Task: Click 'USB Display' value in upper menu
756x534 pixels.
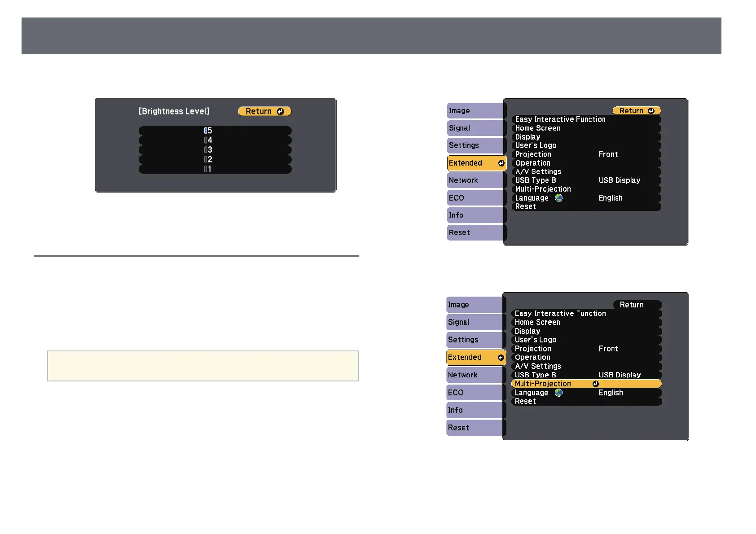Action: 620,180
